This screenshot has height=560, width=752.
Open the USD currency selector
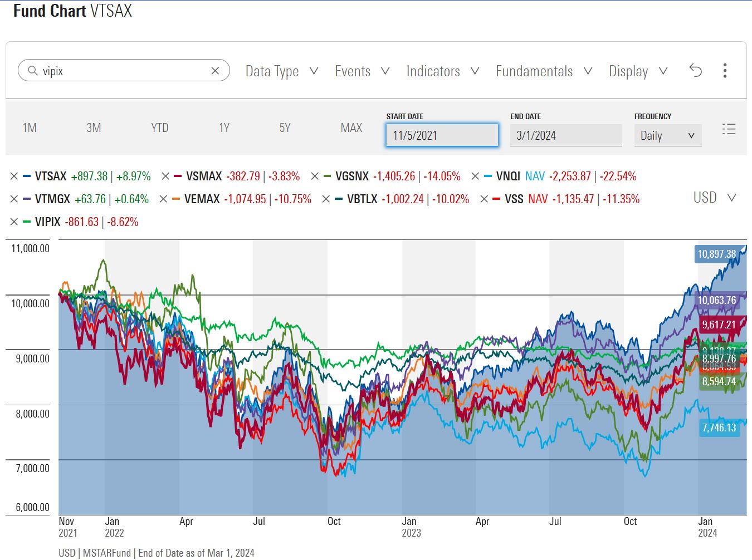pyautogui.click(x=715, y=198)
